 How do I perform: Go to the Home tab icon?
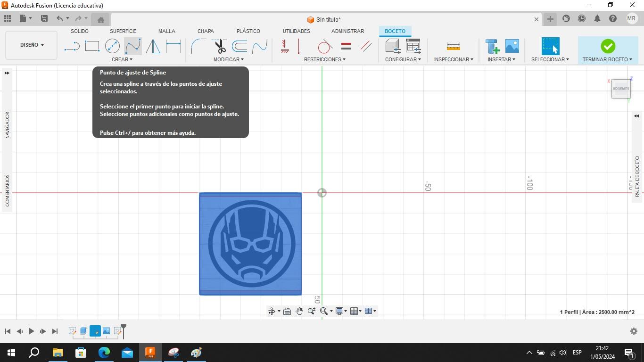pyautogui.click(x=100, y=19)
